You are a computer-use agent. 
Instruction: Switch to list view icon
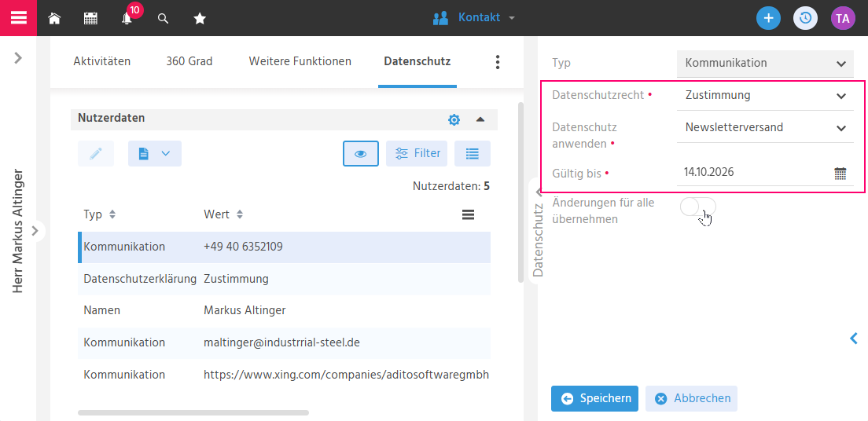(x=473, y=153)
